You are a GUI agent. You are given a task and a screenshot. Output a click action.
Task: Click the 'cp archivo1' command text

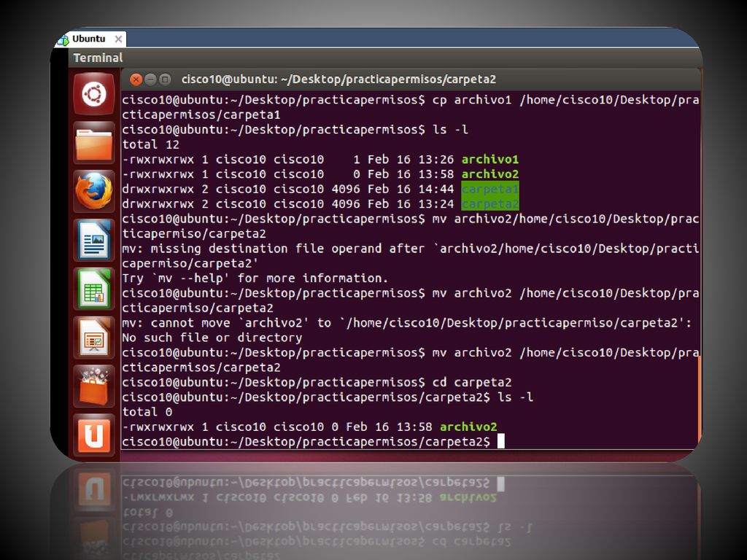click(x=472, y=99)
